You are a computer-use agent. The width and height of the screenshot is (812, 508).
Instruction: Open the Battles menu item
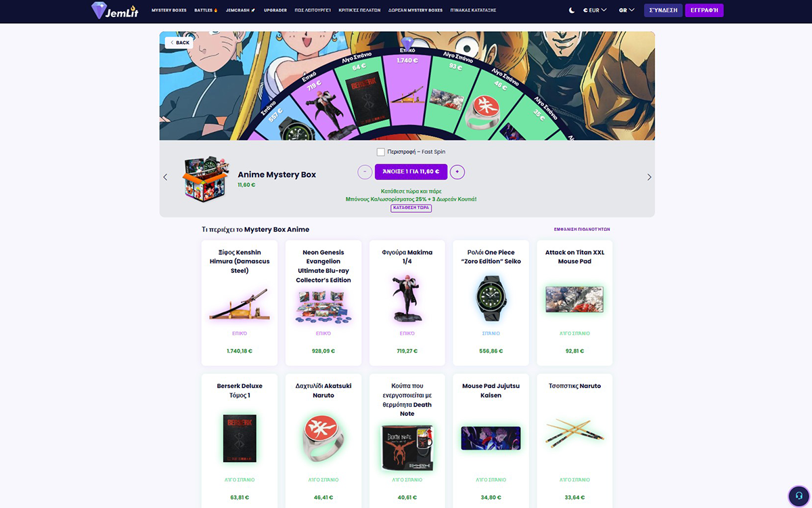coord(206,10)
